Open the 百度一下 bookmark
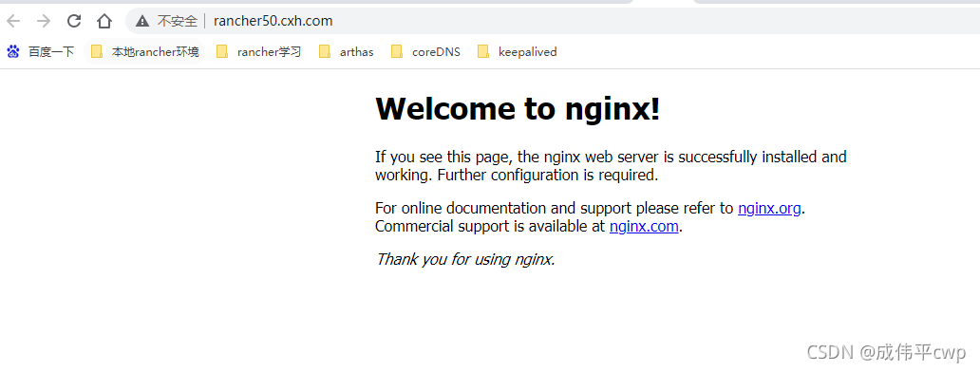The height and width of the screenshot is (372, 980). point(40,52)
